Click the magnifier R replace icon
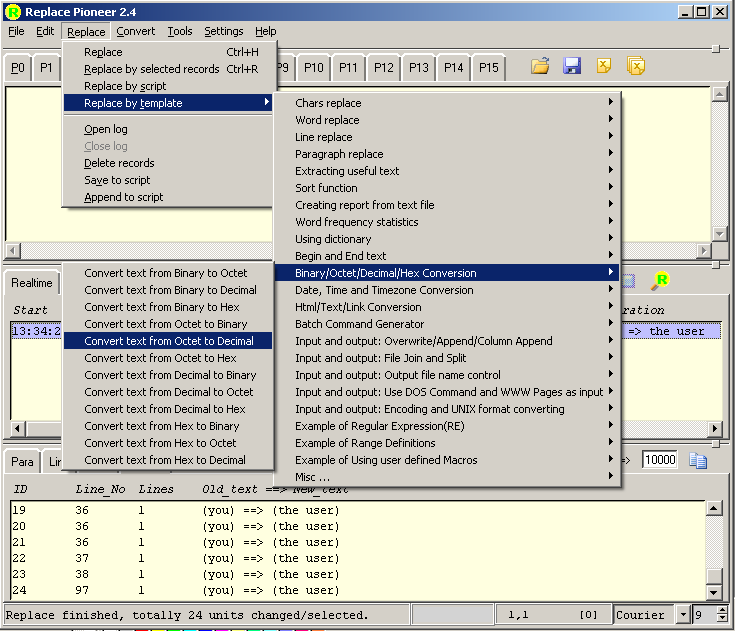The height and width of the screenshot is (631, 735). (x=660, y=281)
